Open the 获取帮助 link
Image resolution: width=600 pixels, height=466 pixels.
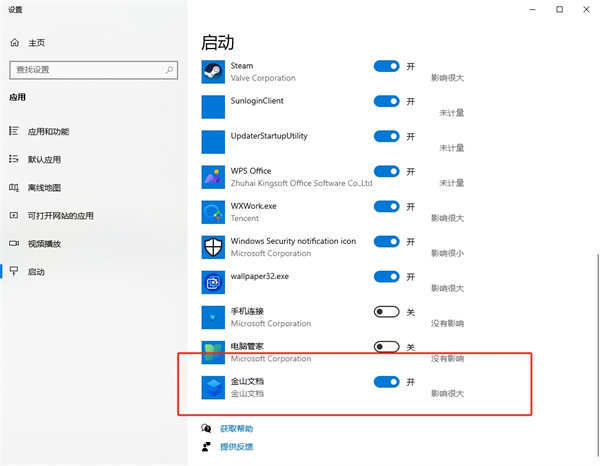coord(236,428)
